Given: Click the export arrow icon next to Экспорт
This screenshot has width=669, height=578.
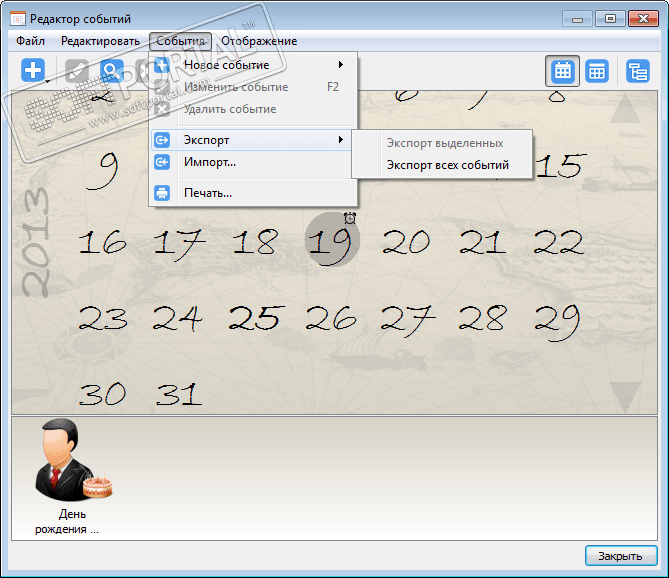Looking at the screenshot, I should pyautogui.click(x=162, y=140).
